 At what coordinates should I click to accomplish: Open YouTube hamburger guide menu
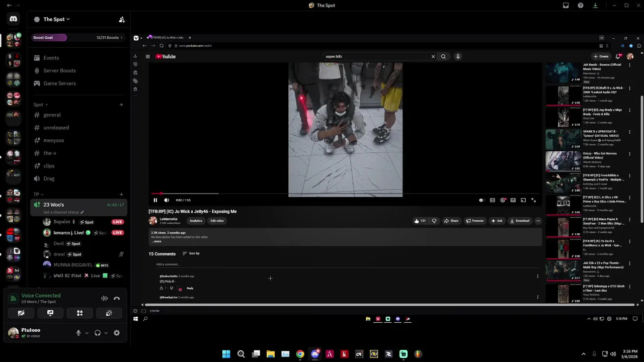coord(148,56)
